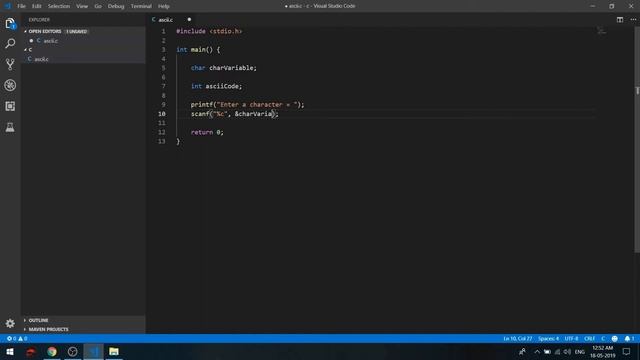
Task: Open Windows Action Center icon
Action: [626, 351]
